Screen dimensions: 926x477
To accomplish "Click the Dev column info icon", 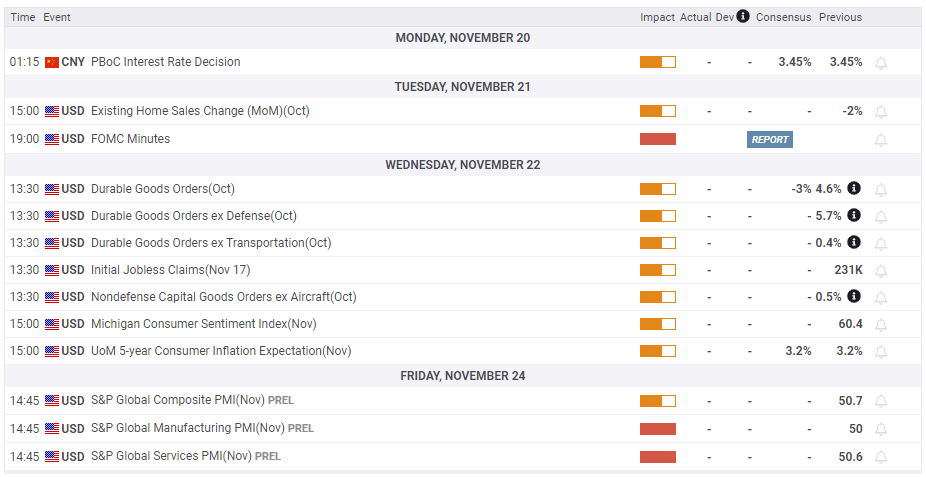I will coord(743,17).
